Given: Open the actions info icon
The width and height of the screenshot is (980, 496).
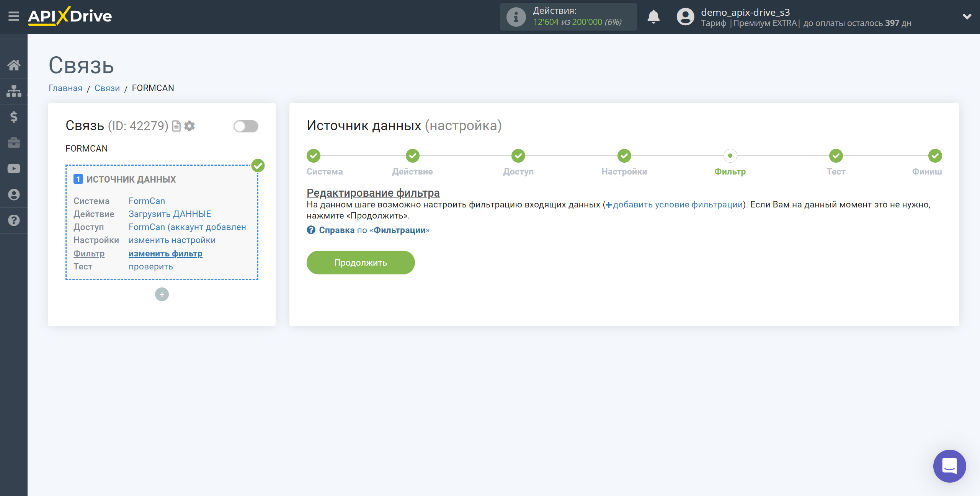Looking at the screenshot, I should click(x=516, y=17).
